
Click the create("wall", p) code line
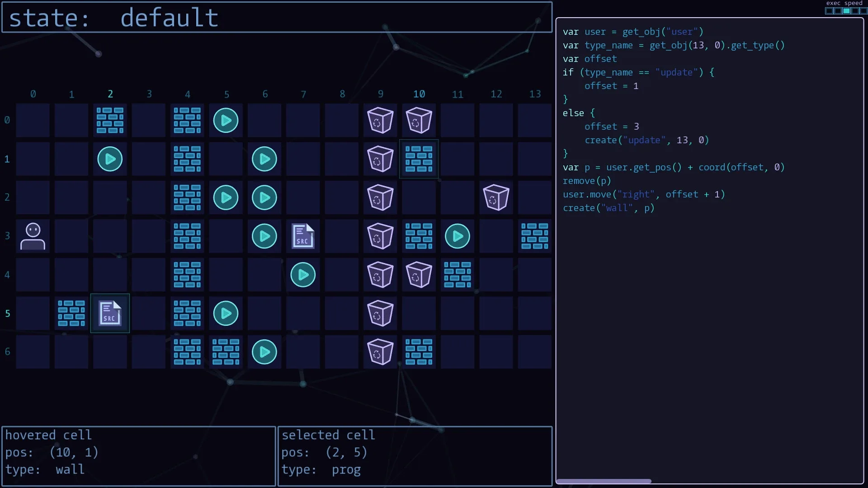tap(608, 208)
